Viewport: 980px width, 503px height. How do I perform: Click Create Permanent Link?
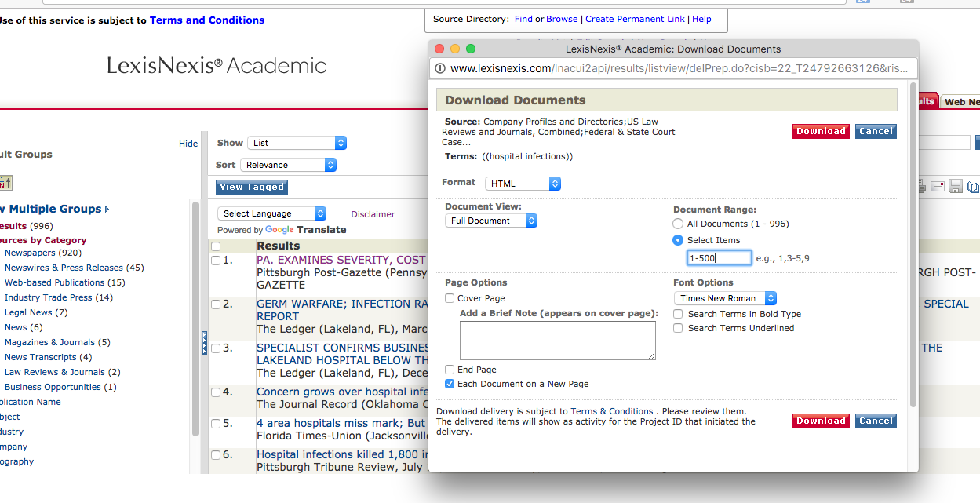636,19
